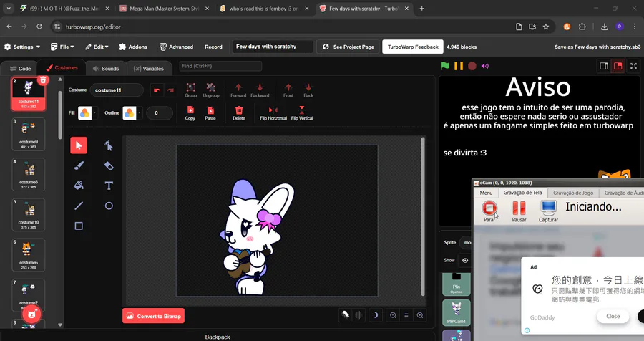Click Convert to Bitmap button
This screenshot has width=644, height=341.
(x=154, y=316)
